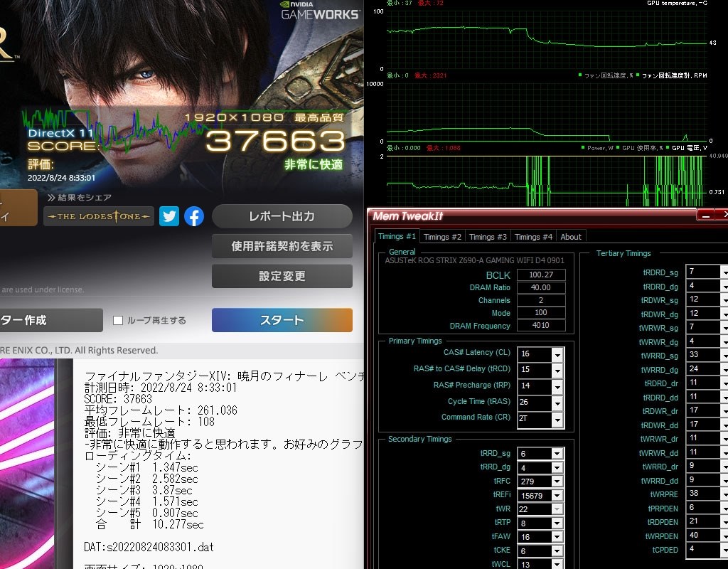Click the score 37663 in benchmark
The width and height of the screenshot is (728, 569).
(276, 141)
